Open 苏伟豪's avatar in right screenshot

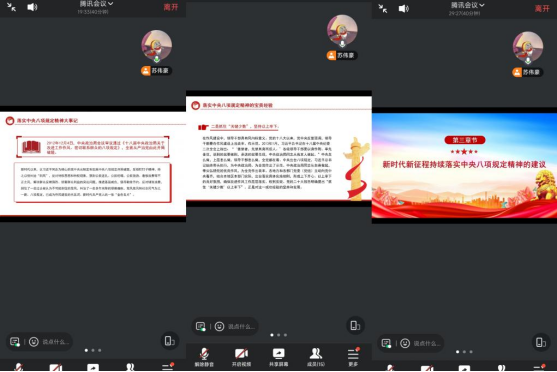coord(528,47)
